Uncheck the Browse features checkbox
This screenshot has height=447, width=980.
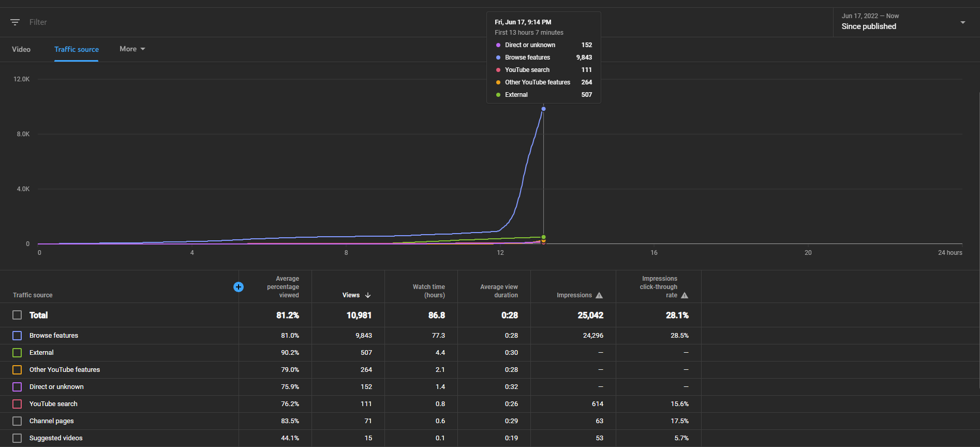click(17, 336)
